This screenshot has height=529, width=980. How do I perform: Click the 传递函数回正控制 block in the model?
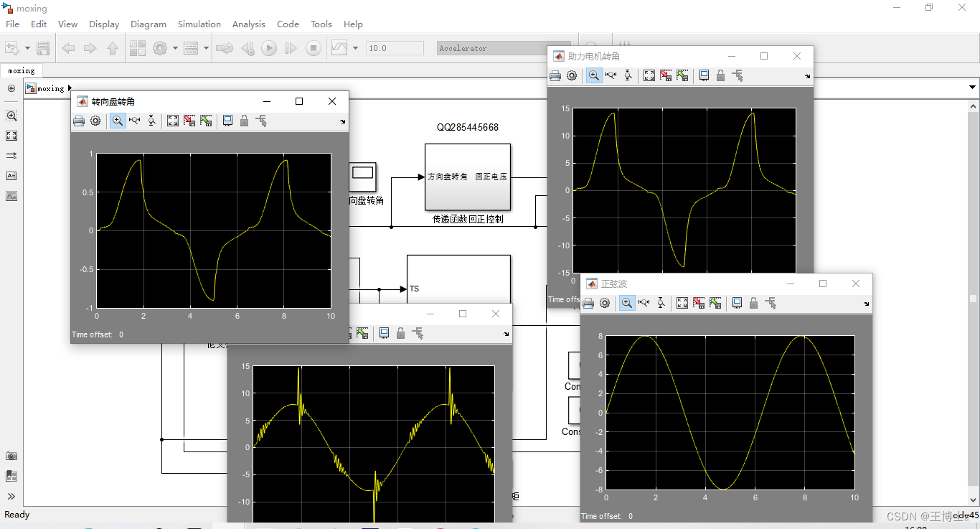coord(468,177)
